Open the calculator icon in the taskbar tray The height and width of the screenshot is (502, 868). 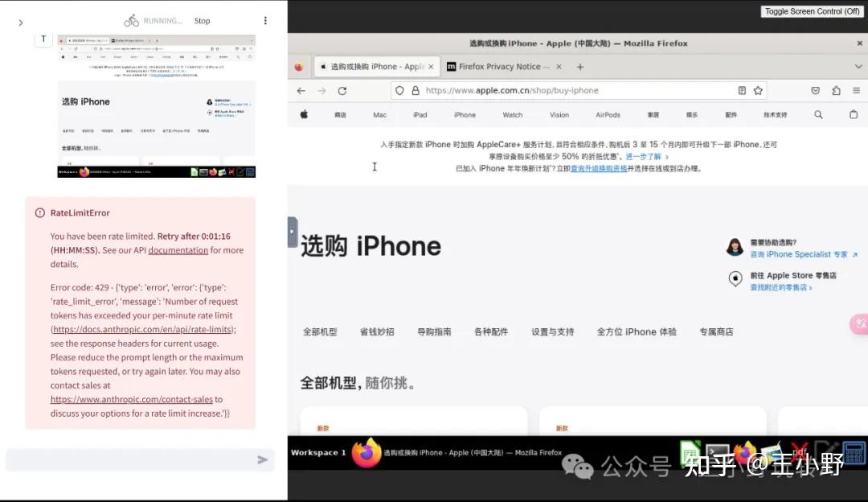click(x=854, y=453)
